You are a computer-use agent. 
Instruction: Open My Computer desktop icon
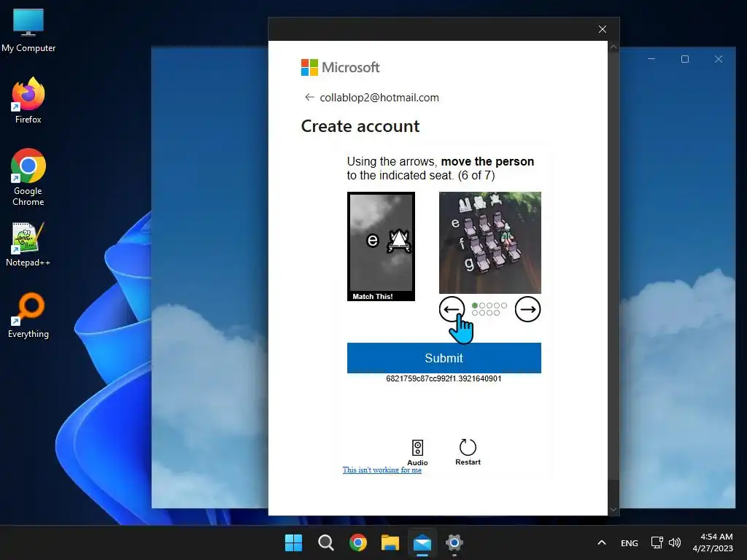28,31
